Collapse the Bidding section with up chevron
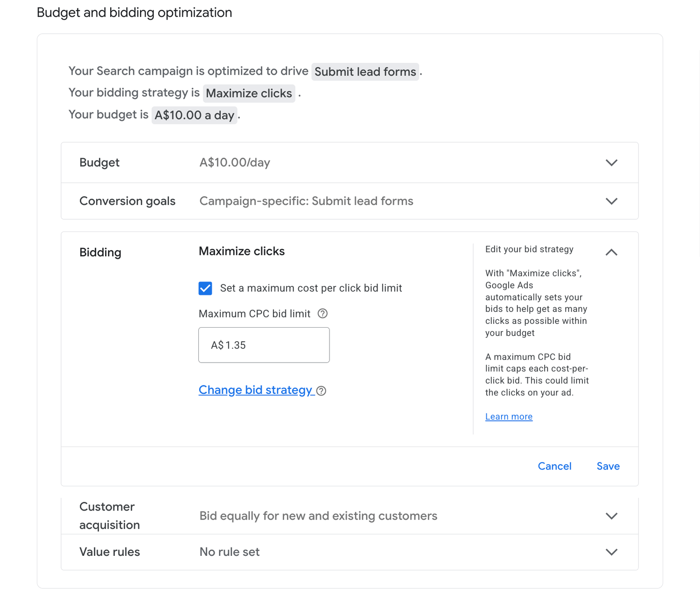700x603 pixels. click(611, 252)
